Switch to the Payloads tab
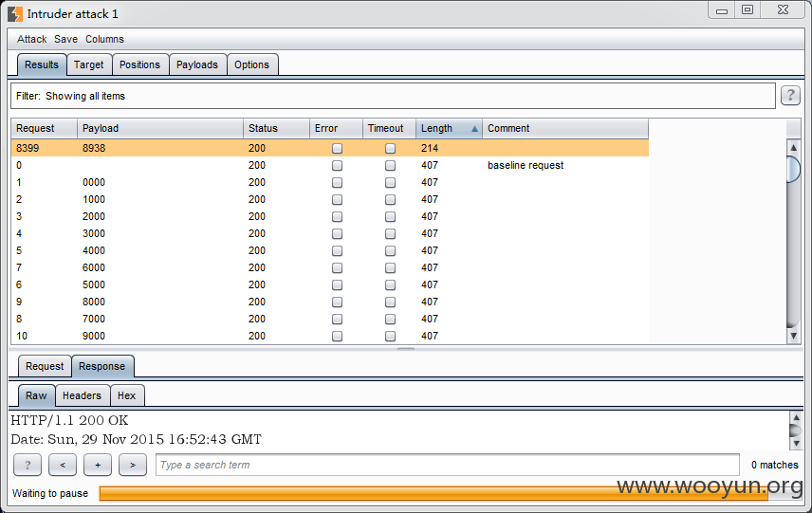This screenshot has width=812, height=513. 196,64
